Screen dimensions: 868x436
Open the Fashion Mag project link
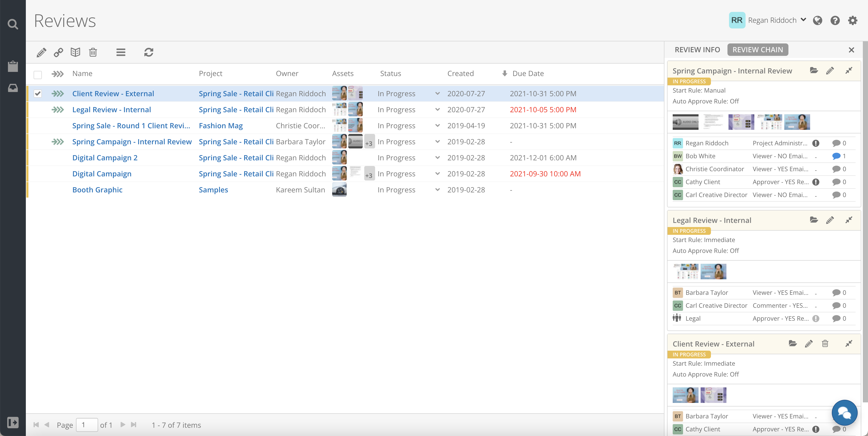tap(221, 126)
